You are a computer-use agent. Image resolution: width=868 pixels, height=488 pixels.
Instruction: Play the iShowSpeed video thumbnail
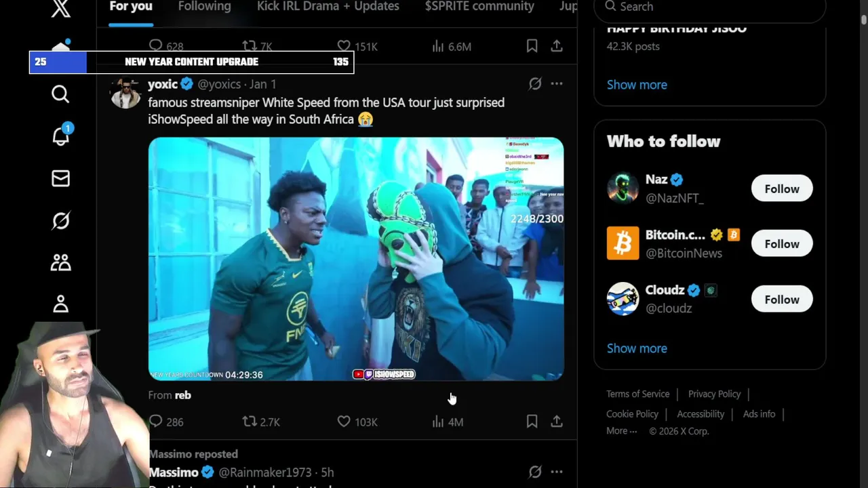(356, 259)
